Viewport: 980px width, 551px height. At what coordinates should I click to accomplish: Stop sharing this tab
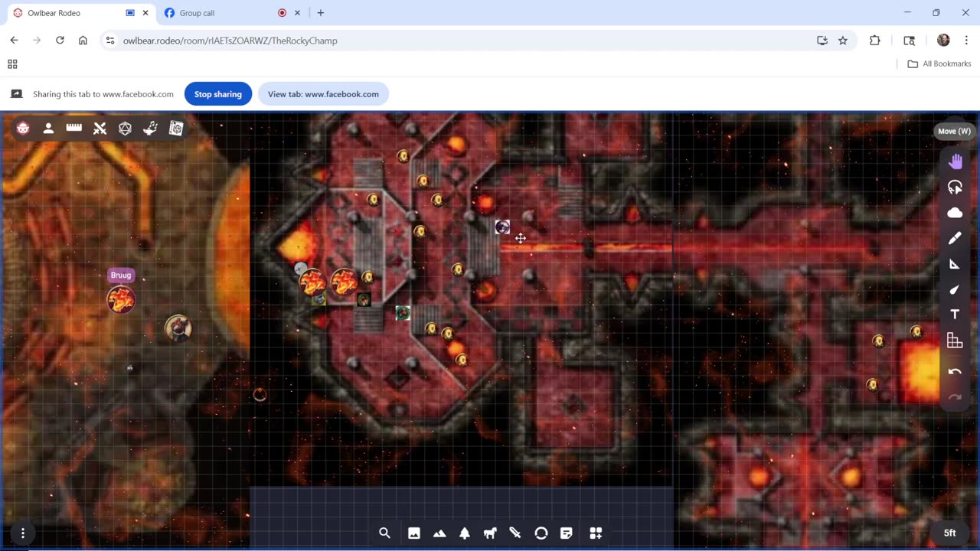pyautogui.click(x=218, y=94)
